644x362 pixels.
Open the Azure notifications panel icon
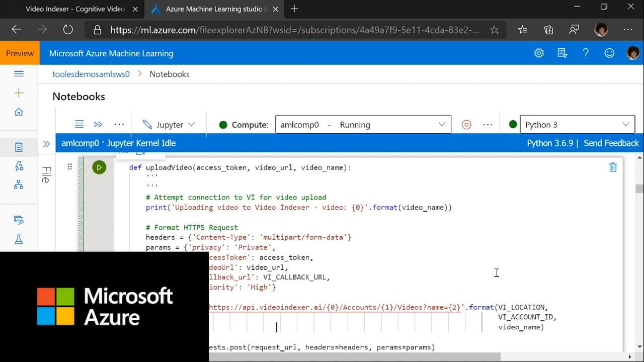click(x=562, y=53)
